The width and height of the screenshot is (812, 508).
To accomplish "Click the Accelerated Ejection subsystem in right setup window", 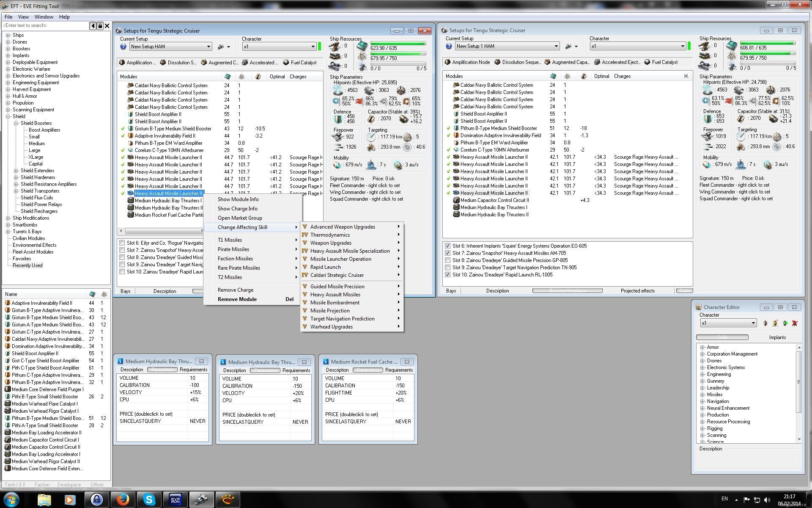I will click(x=617, y=62).
